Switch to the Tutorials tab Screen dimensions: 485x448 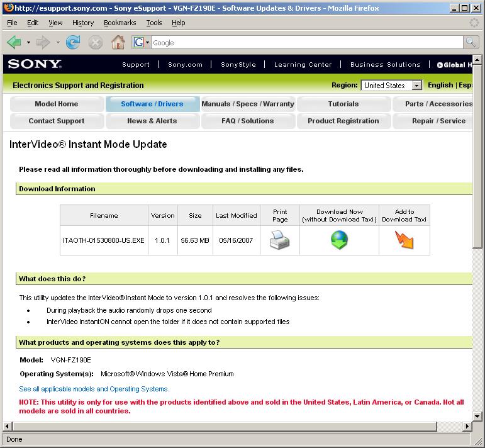pyautogui.click(x=343, y=104)
